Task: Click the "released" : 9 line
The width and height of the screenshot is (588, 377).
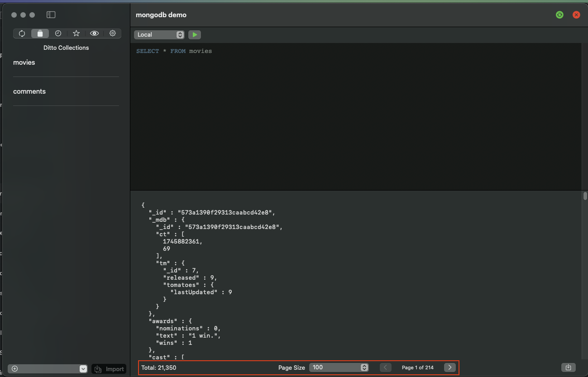Action: pyautogui.click(x=190, y=278)
